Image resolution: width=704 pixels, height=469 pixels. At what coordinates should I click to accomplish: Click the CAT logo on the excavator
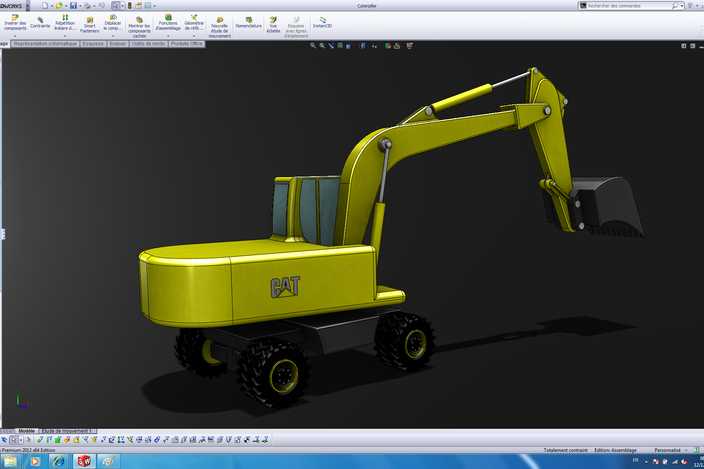click(285, 287)
